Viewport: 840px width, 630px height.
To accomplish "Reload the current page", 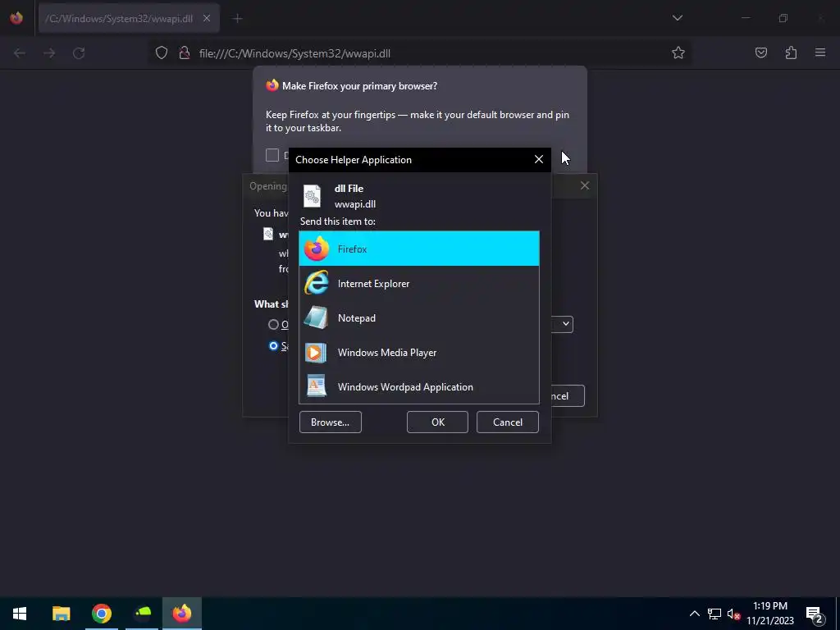I will (79, 53).
